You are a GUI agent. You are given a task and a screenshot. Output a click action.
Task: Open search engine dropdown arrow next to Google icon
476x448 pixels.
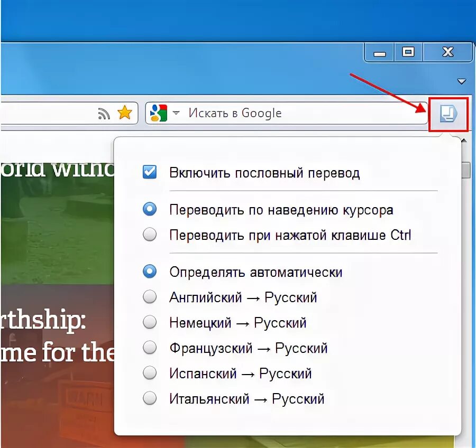click(176, 113)
